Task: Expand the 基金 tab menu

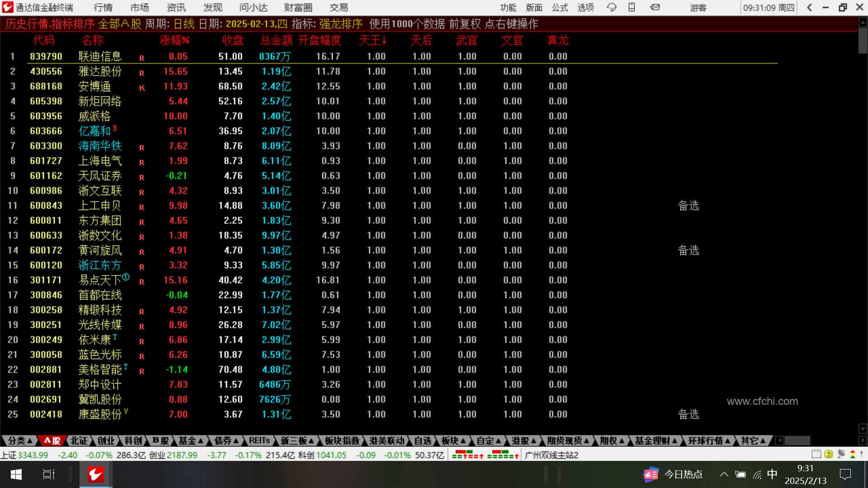Action: [x=190, y=441]
